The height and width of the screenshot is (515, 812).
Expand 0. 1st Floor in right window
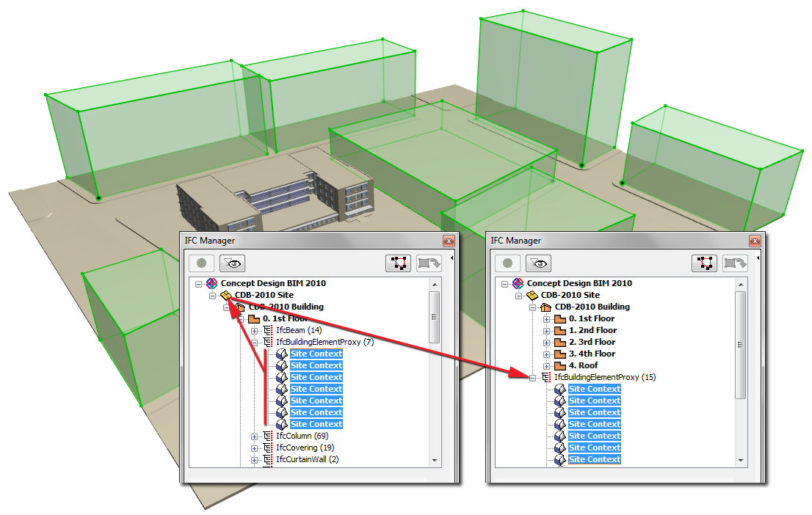[x=546, y=319]
